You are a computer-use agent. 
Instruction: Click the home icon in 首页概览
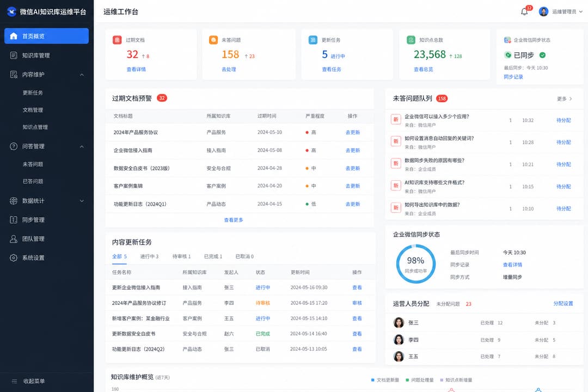(14, 36)
